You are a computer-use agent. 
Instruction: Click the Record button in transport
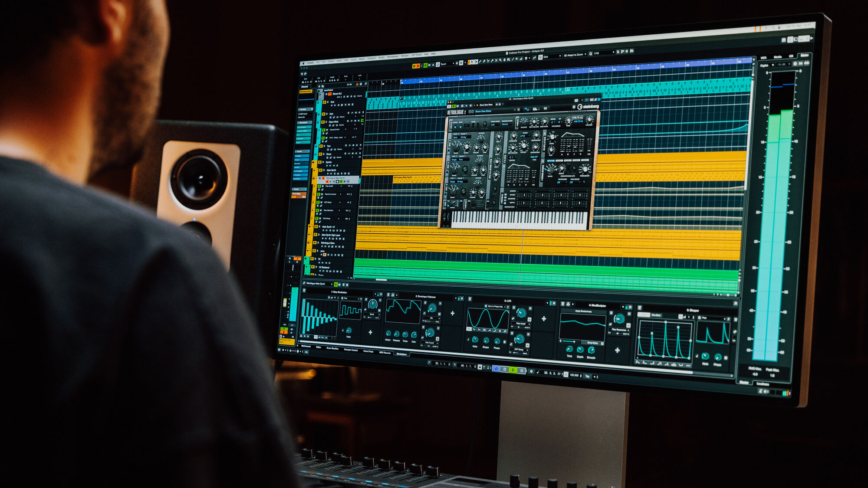[x=522, y=371]
